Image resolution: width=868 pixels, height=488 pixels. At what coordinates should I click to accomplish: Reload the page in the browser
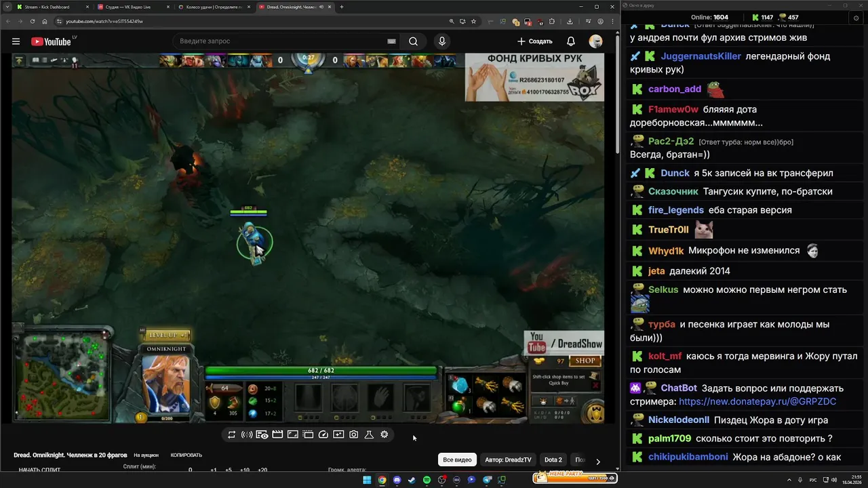tap(33, 21)
